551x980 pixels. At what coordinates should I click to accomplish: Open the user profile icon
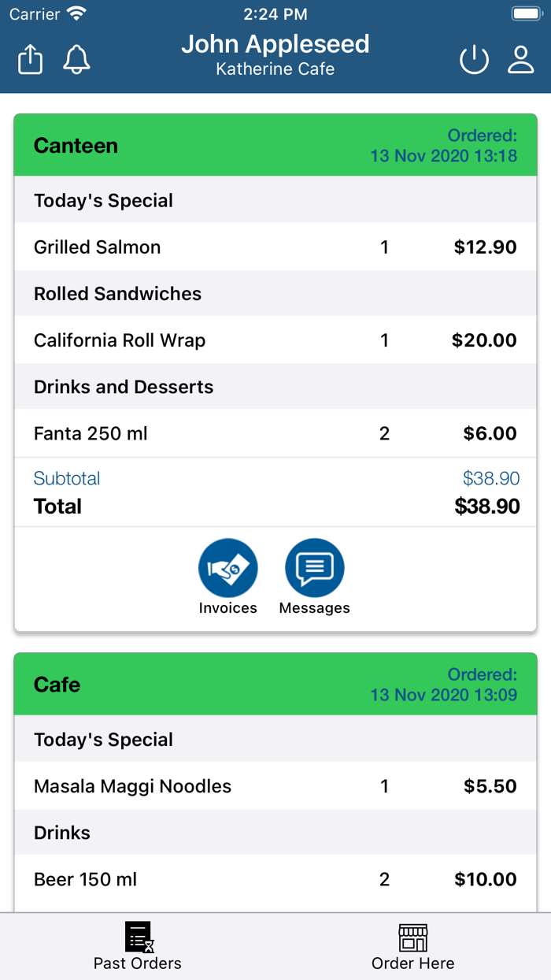coord(520,60)
